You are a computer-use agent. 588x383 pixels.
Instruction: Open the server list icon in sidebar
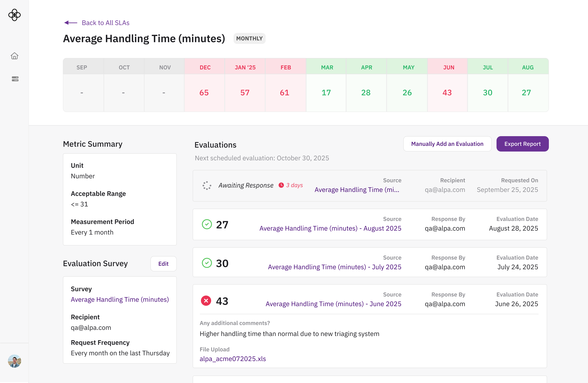click(15, 79)
